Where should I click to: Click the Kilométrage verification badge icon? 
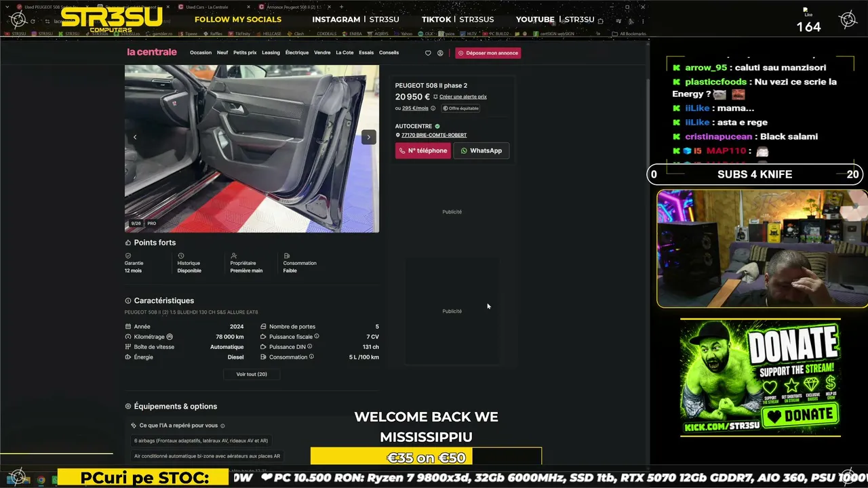click(x=170, y=337)
